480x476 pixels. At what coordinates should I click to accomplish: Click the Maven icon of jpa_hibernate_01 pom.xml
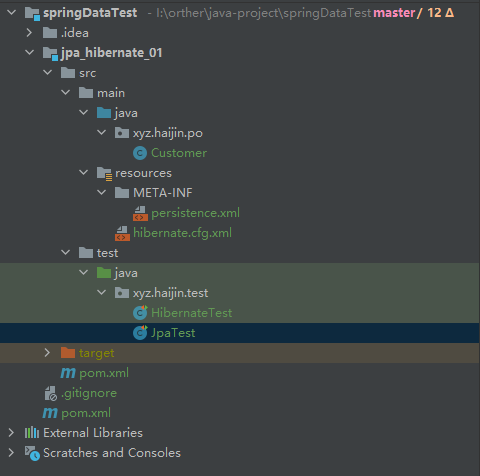pyautogui.click(x=68, y=373)
